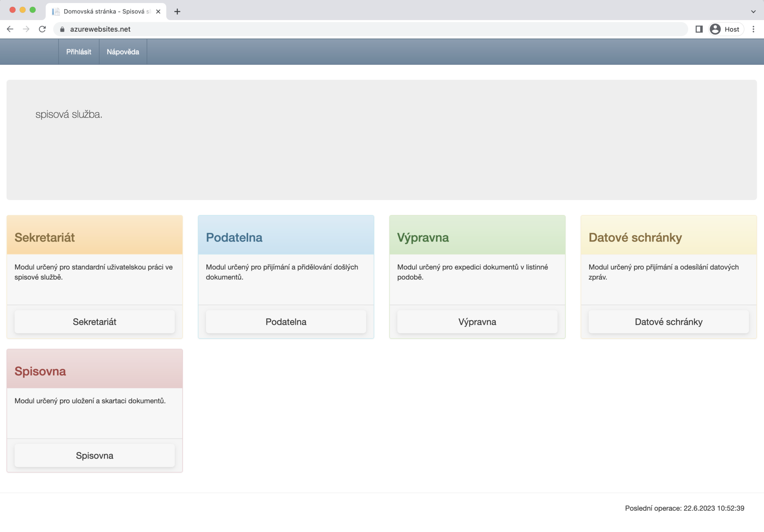Open Nápověda in the navigation bar
The image size is (764, 532).
(x=123, y=52)
